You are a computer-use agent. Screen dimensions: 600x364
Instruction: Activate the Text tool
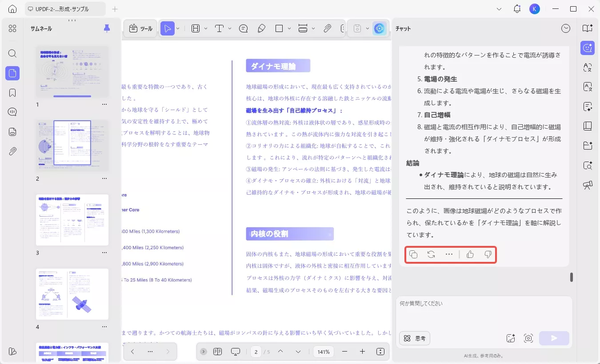[x=219, y=28]
